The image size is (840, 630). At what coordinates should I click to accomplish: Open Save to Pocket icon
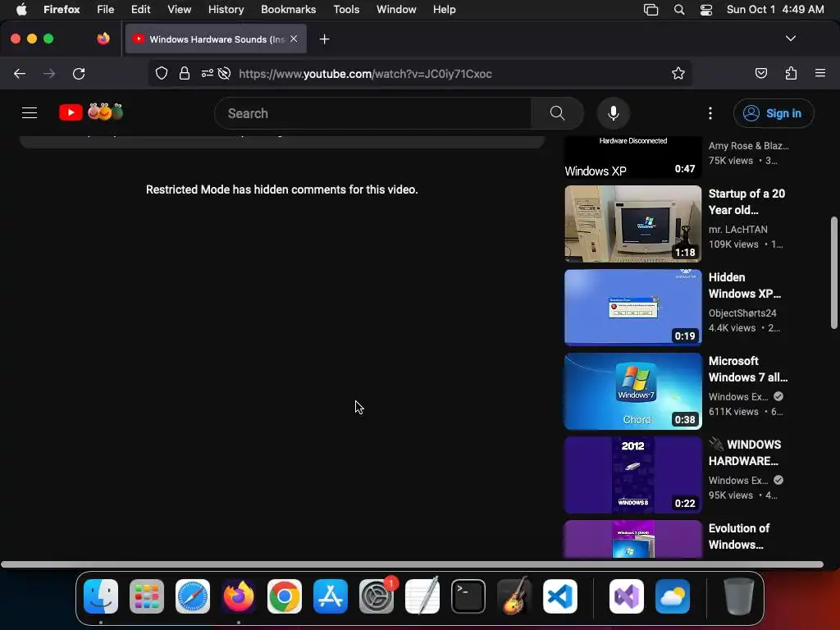pyautogui.click(x=761, y=73)
